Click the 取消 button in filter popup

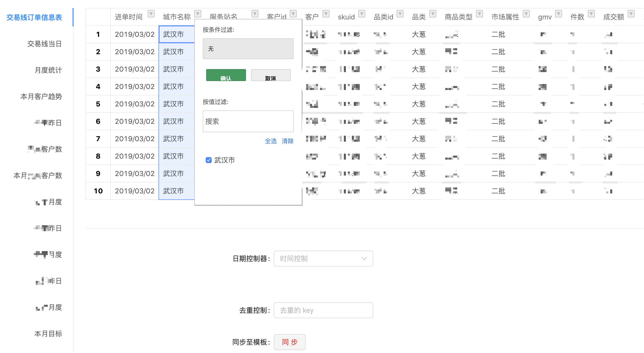(271, 75)
